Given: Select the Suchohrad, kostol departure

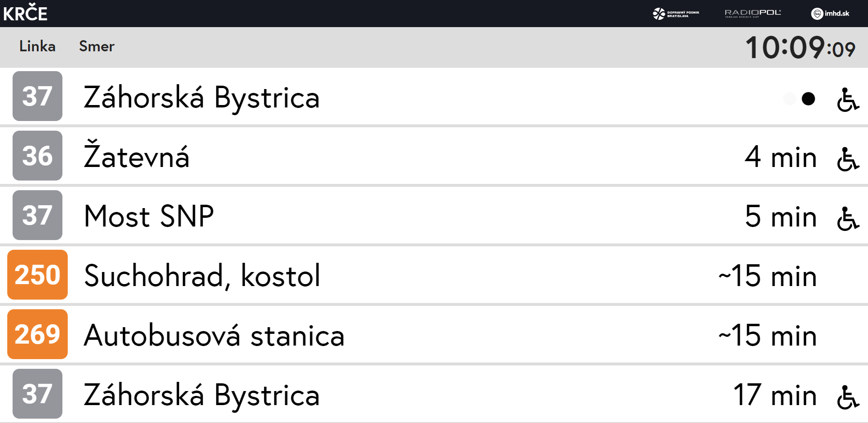Looking at the screenshot, I should click(x=202, y=275).
